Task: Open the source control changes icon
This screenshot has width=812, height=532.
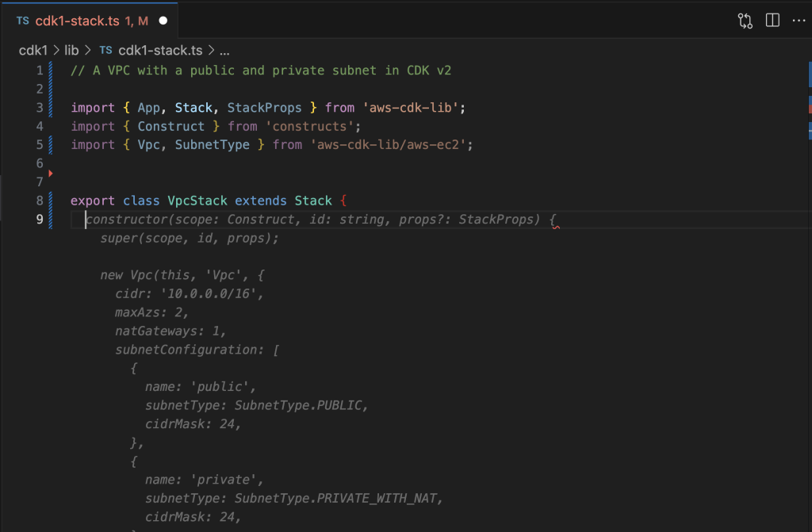Action: [745, 21]
